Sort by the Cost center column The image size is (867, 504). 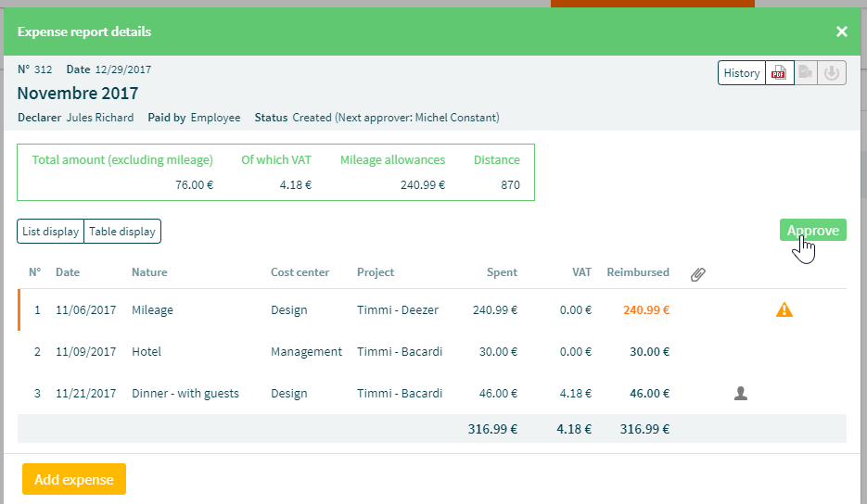coord(300,272)
